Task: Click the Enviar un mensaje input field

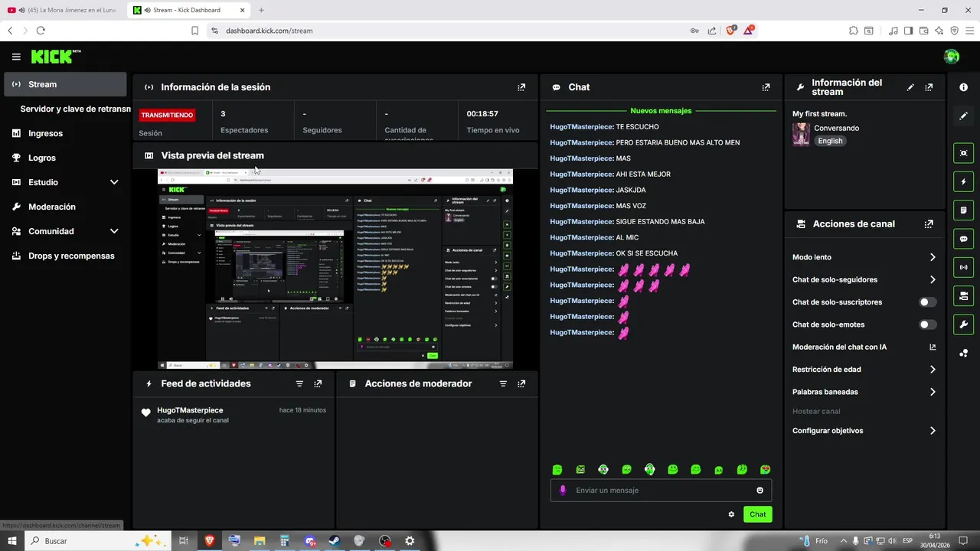Action: click(x=661, y=491)
